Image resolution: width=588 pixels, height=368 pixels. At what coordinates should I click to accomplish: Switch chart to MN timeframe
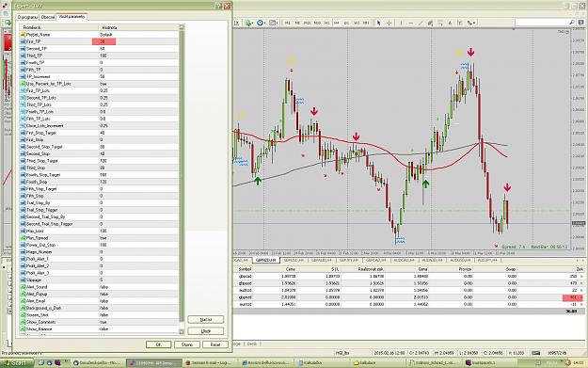tap(366, 23)
